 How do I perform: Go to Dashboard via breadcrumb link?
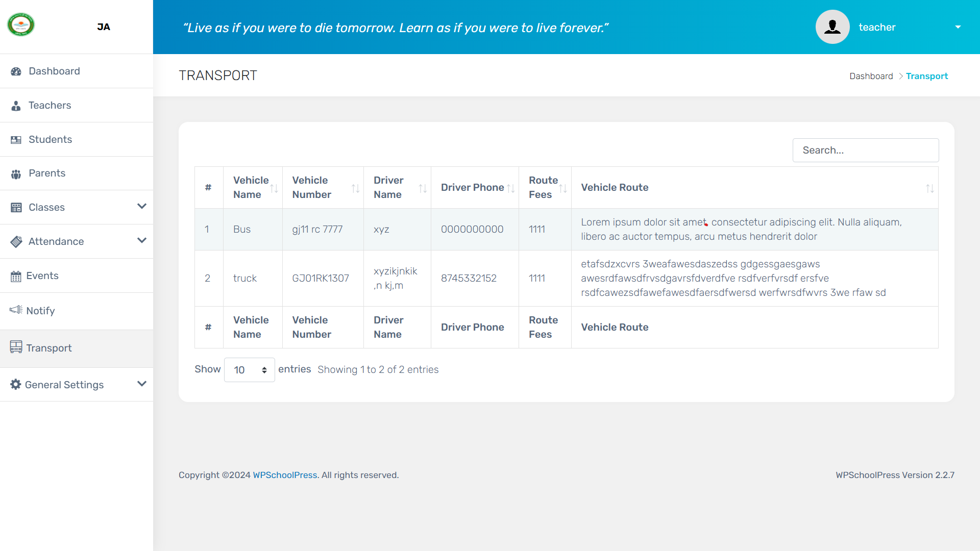[871, 76]
